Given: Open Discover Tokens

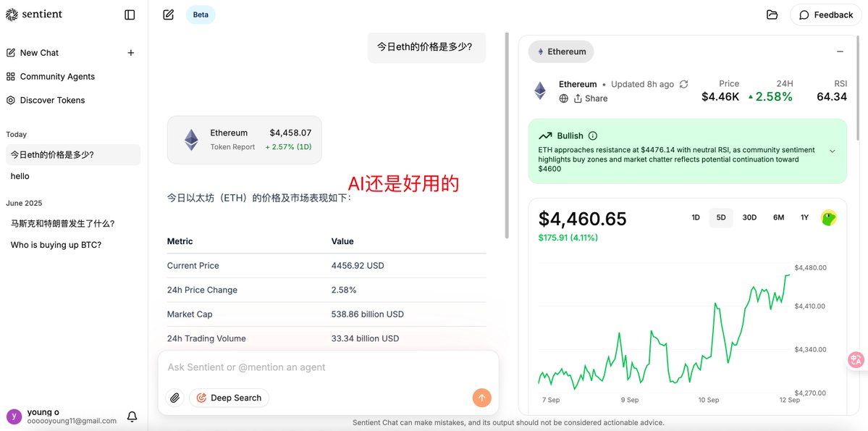Looking at the screenshot, I should 46,100.
